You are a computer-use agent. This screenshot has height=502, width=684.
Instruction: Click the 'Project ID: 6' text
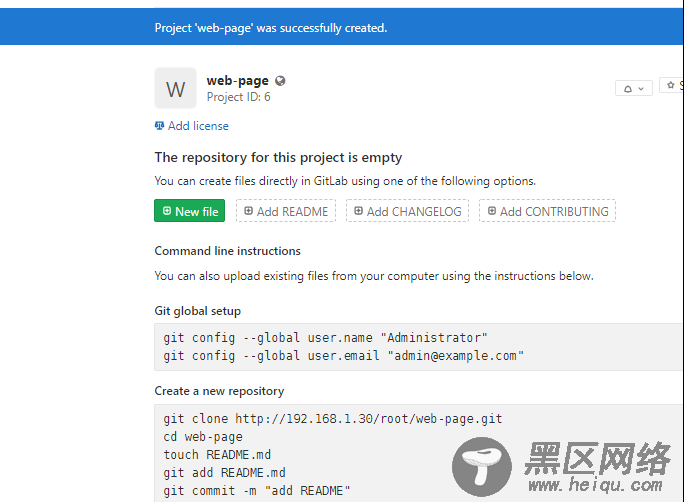[x=239, y=97]
